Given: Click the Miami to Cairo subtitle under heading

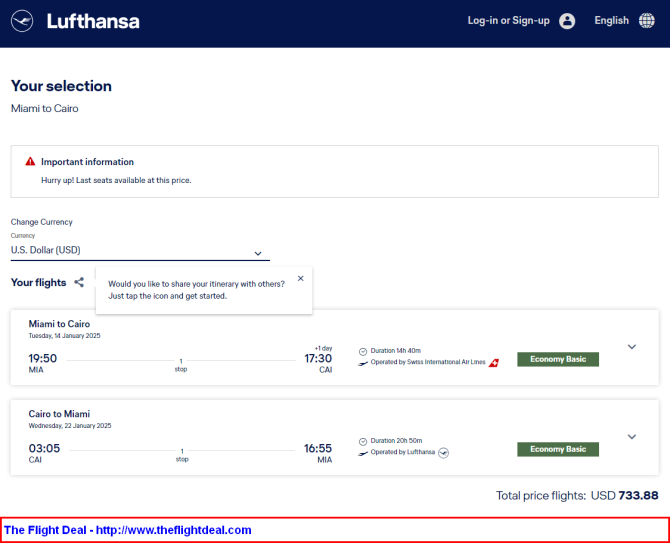Looking at the screenshot, I should click(44, 109).
